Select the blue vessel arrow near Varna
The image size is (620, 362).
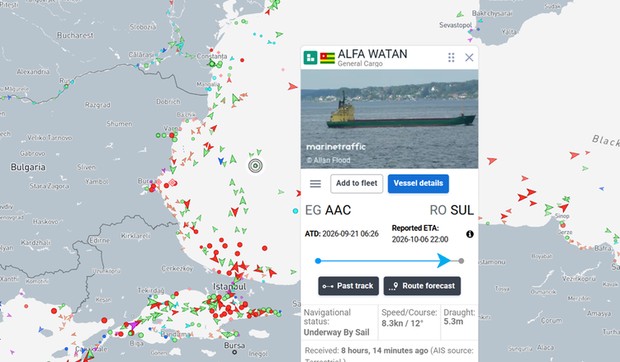tap(221, 161)
